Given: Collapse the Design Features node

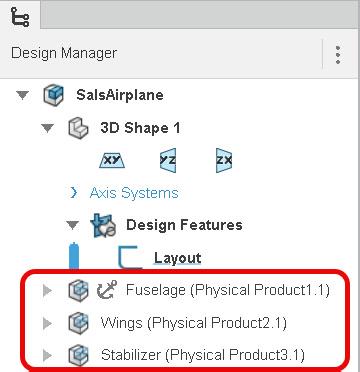Looking at the screenshot, I should [72, 226].
